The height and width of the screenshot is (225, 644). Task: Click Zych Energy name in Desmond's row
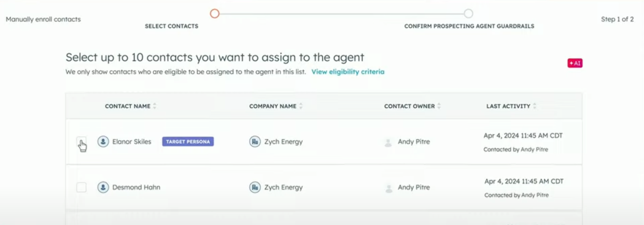(284, 187)
